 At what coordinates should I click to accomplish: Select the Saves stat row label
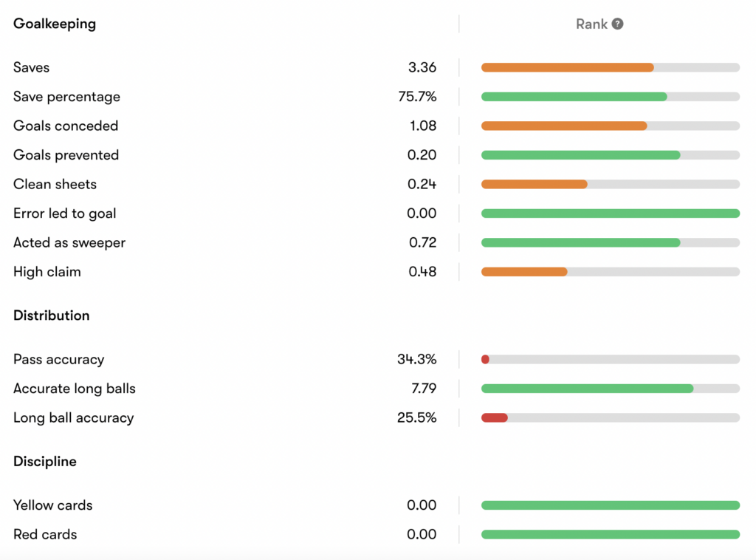(x=31, y=67)
